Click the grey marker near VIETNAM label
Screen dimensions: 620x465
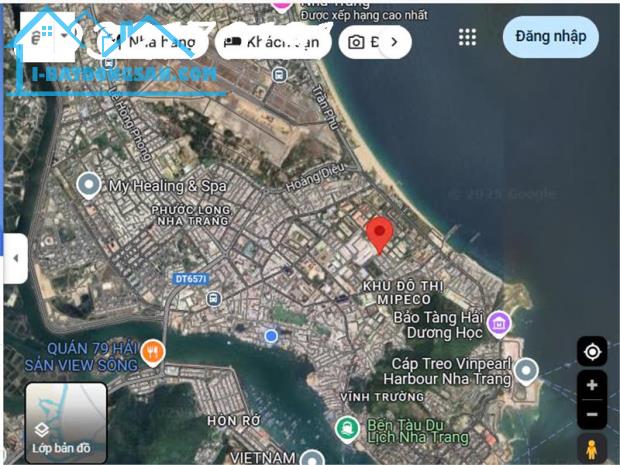point(312,458)
